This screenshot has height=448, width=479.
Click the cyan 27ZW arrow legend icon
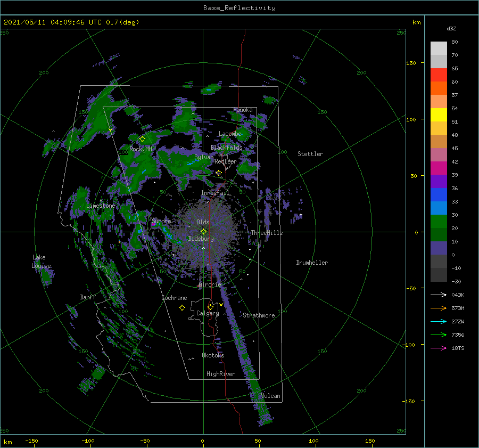point(439,321)
